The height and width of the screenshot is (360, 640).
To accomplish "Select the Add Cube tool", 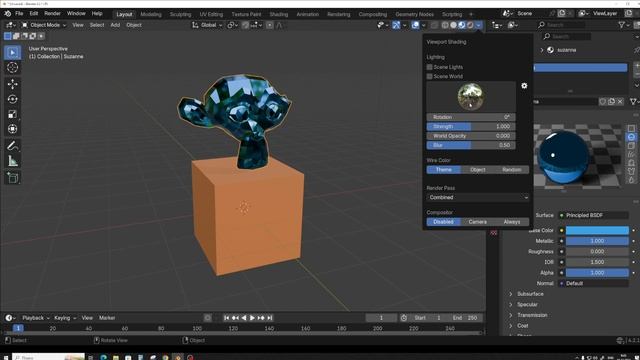I will [13, 178].
